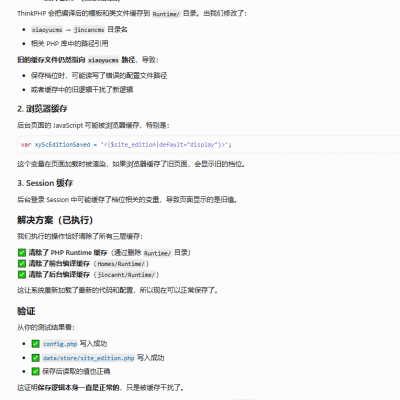The width and height of the screenshot is (400, 400).
Task: Click the green checkmark beside 清除了前台编译缓存
Action: [x=22, y=263]
